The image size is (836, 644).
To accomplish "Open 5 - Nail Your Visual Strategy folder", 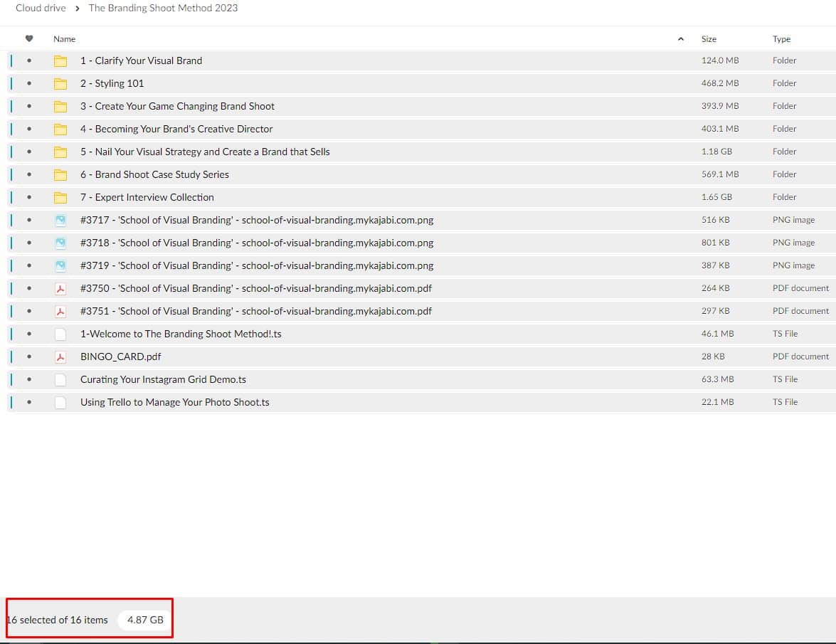I will [206, 152].
